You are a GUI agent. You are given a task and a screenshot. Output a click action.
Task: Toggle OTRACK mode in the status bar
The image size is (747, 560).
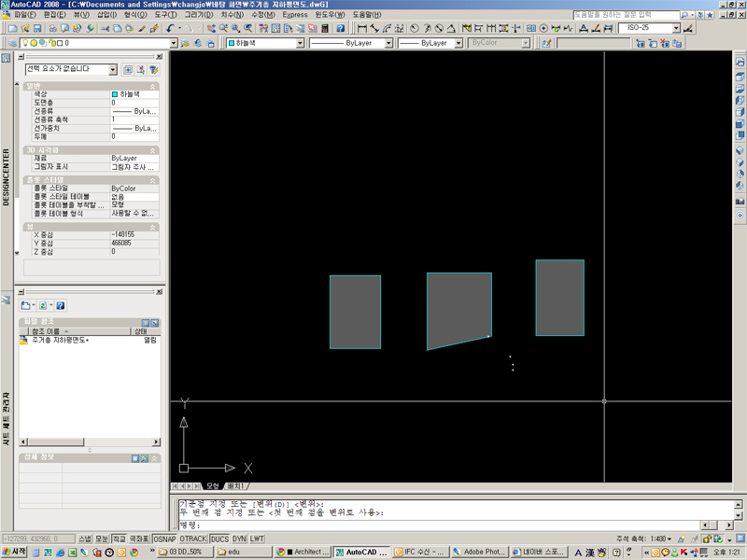[x=193, y=539]
